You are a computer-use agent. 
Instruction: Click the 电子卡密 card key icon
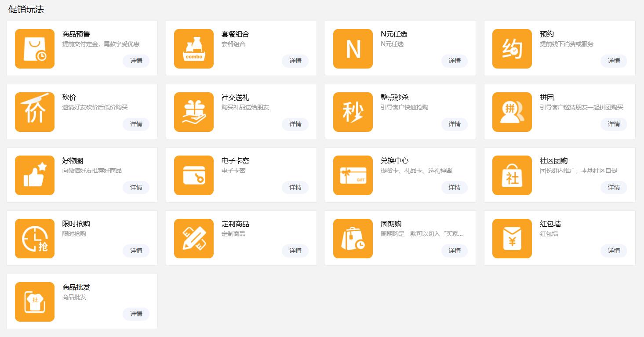194,175
